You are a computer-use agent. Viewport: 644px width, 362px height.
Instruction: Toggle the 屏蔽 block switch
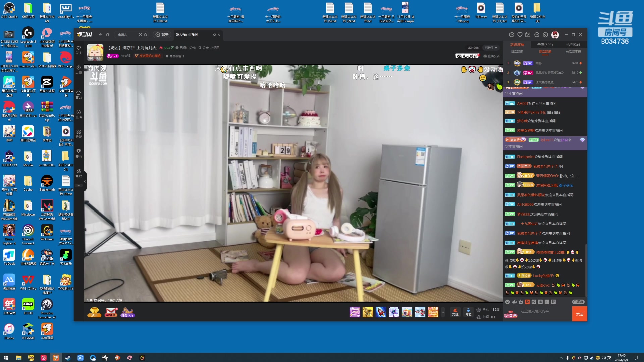click(x=578, y=302)
